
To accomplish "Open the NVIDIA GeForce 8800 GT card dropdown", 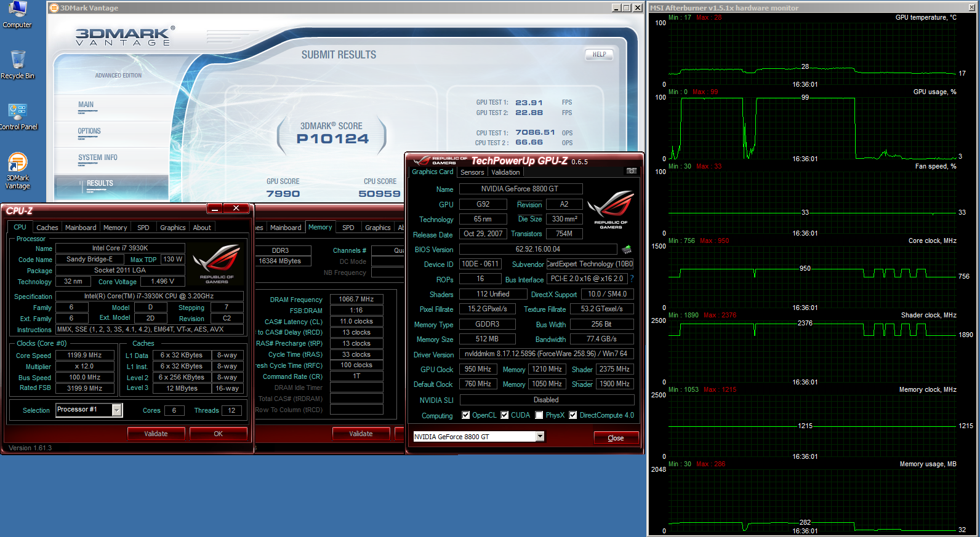I will 540,437.
